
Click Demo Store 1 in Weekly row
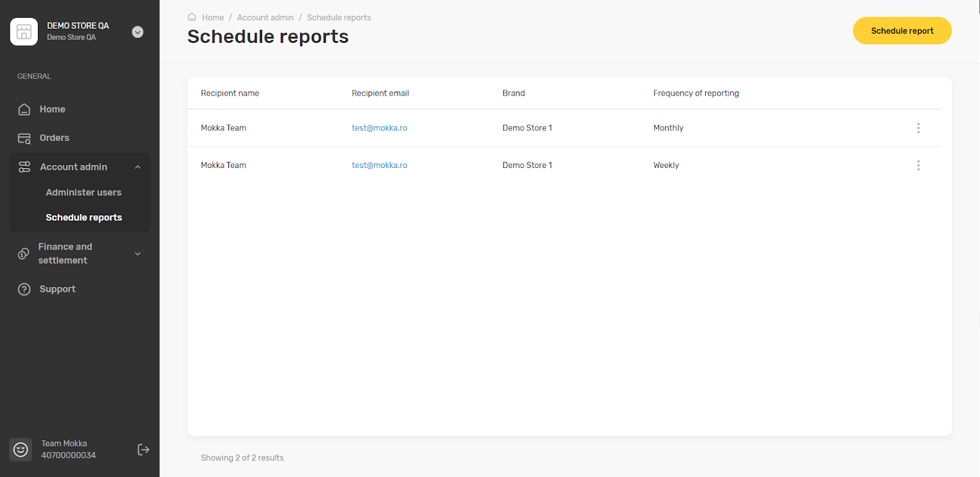(x=527, y=166)
